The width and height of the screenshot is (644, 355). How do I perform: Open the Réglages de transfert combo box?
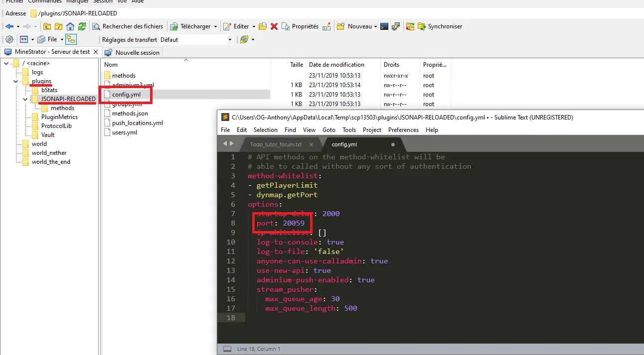pyautogui.click(x=195, y=39)
